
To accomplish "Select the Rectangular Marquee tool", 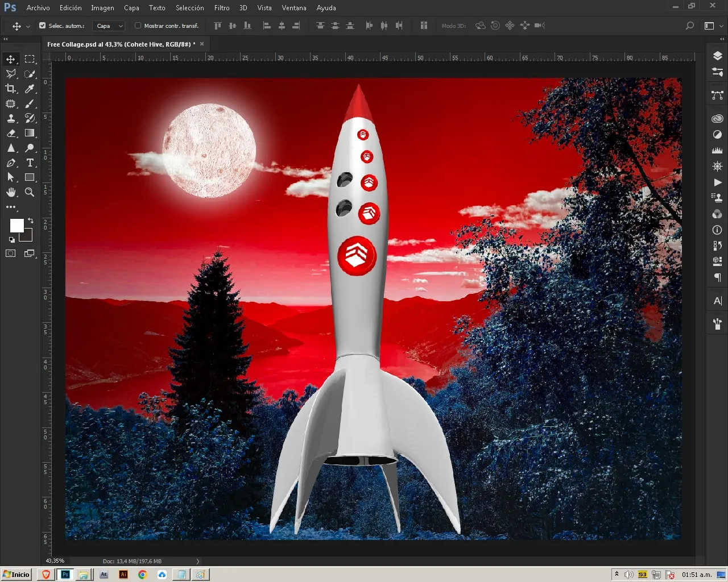I will (30, 59).
